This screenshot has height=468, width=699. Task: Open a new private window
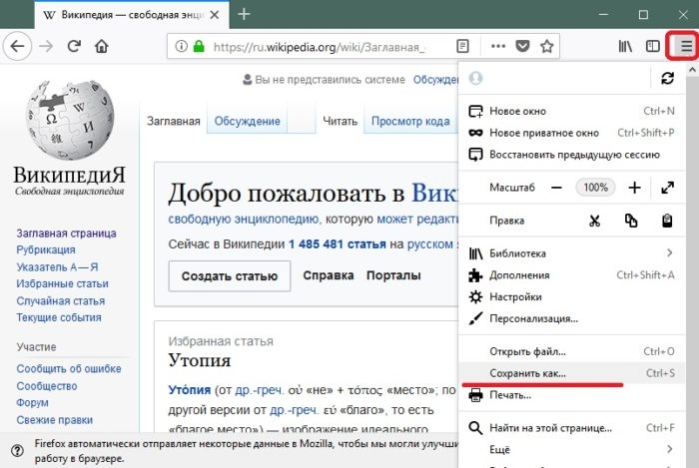tap(572, 133)
